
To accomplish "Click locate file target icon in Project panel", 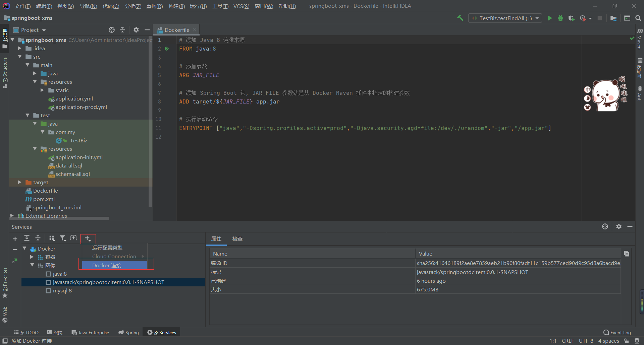I will pyautogui.click(x=112, y=30).
